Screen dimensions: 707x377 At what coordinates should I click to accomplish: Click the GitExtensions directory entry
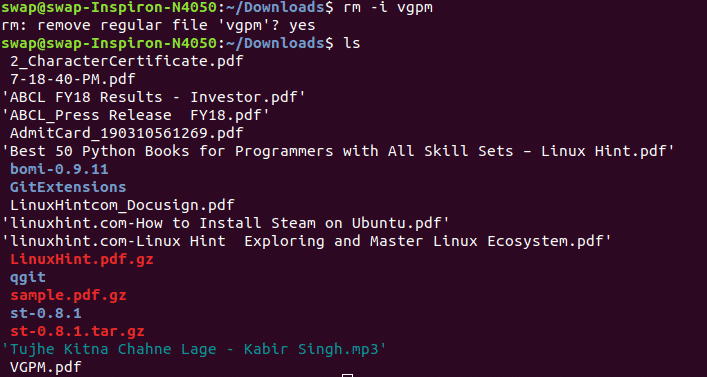[68, 188]
